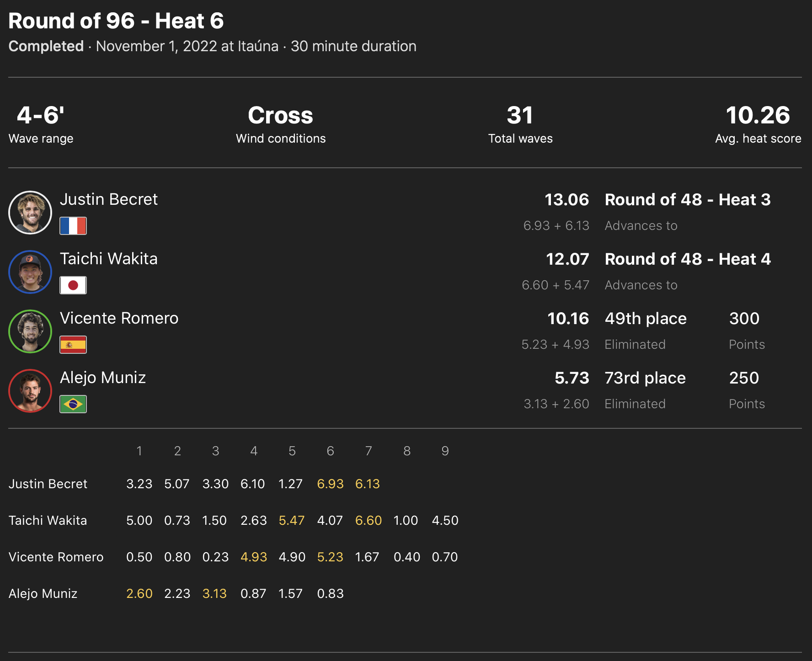Viewport: 812px width, 661px height.
Task: Select Taichi Wakita's highlighted 6.60 score
Action: (x=368, y=520)
